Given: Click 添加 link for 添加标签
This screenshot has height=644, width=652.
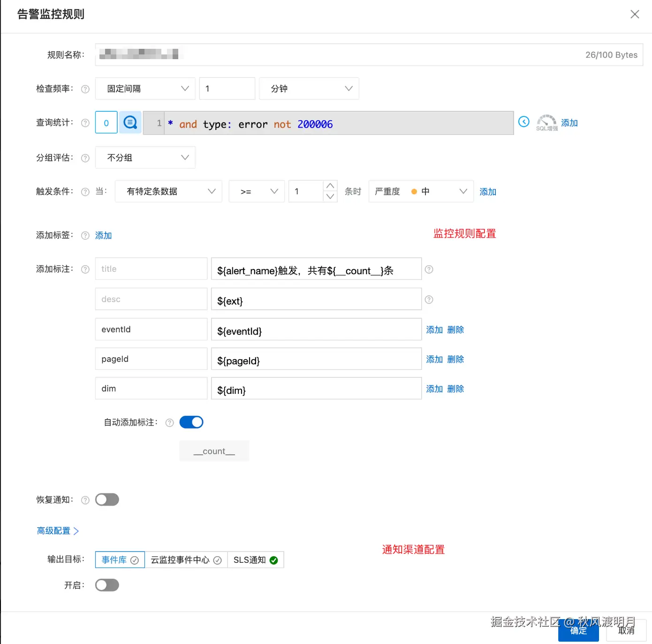Looking at the screenshot, I should coord(104,236).
